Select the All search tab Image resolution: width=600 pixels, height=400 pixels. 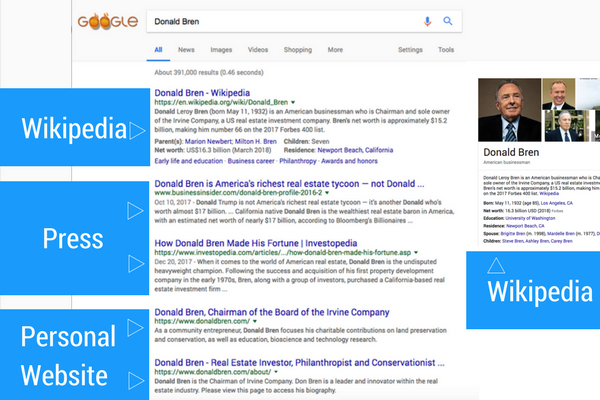158,50
